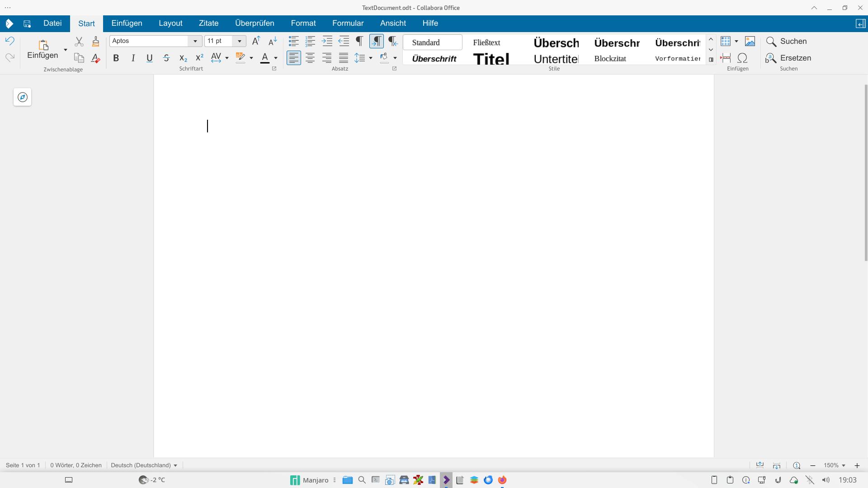Screen dimensions: 868x488
Task: Enable justified paragraph alignment
Action: 344,58
